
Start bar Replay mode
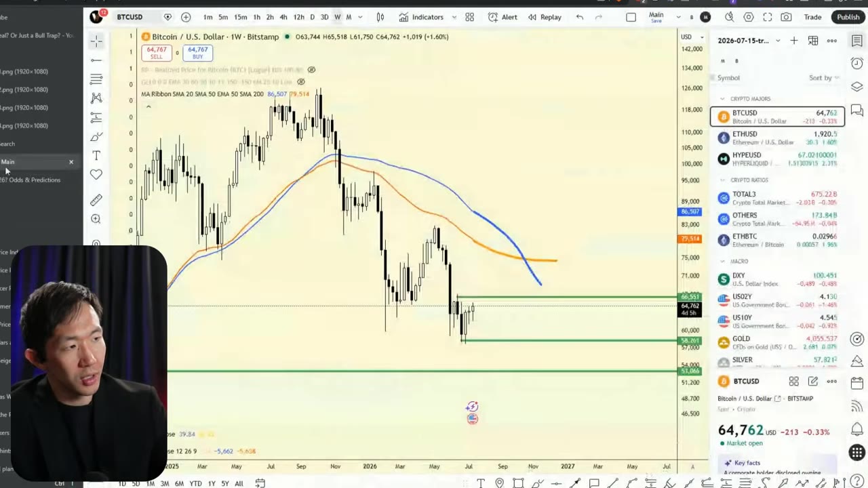coord(545,17)
